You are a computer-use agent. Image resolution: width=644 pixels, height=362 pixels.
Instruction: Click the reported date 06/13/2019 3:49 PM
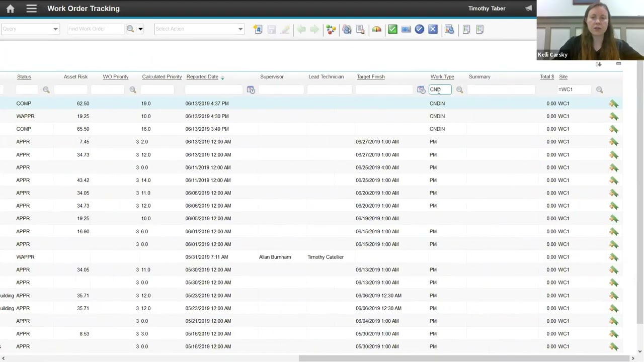pos(207,129)
